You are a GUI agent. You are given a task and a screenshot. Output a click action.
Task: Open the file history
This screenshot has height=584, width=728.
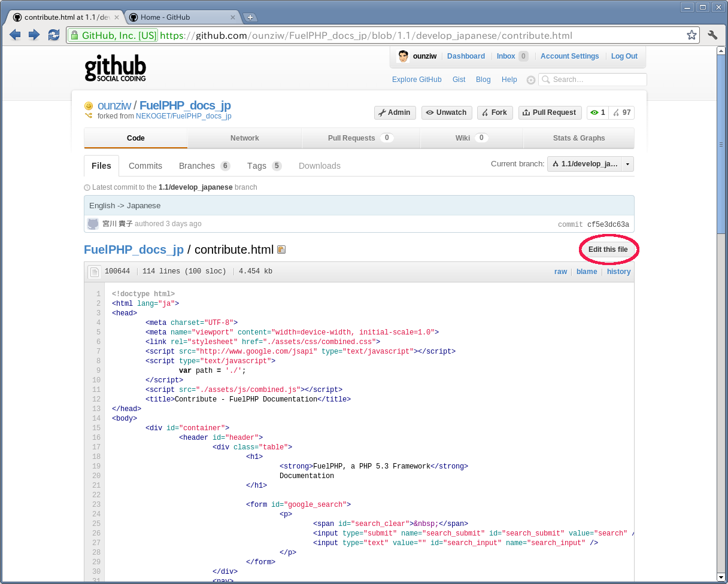click(x=618, y=272)
